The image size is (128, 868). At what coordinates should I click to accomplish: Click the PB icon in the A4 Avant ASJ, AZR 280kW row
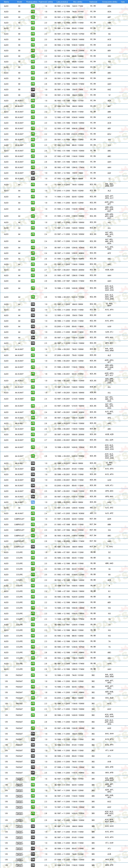coord(33,440)
